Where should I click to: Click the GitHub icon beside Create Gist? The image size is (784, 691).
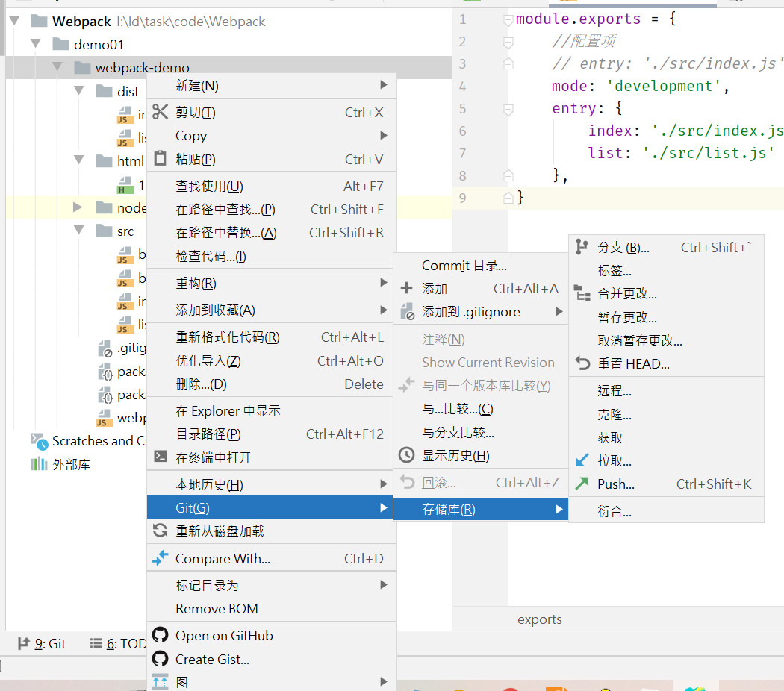[x=160, y=658]
